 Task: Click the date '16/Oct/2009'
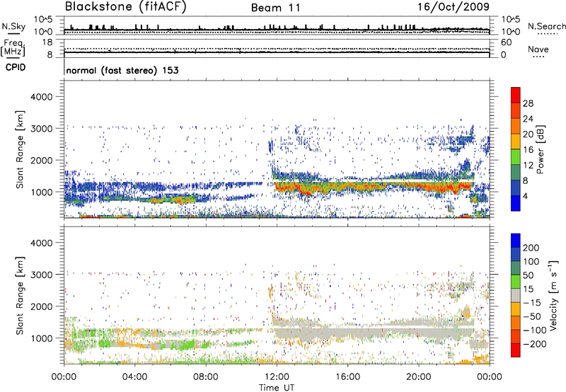(x=454, y=7)
